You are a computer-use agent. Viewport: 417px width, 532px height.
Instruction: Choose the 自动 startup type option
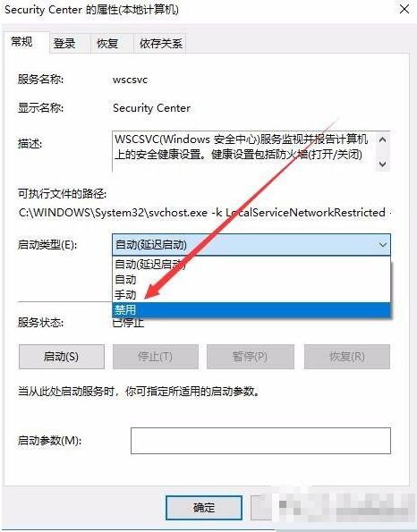coord(251,279)
